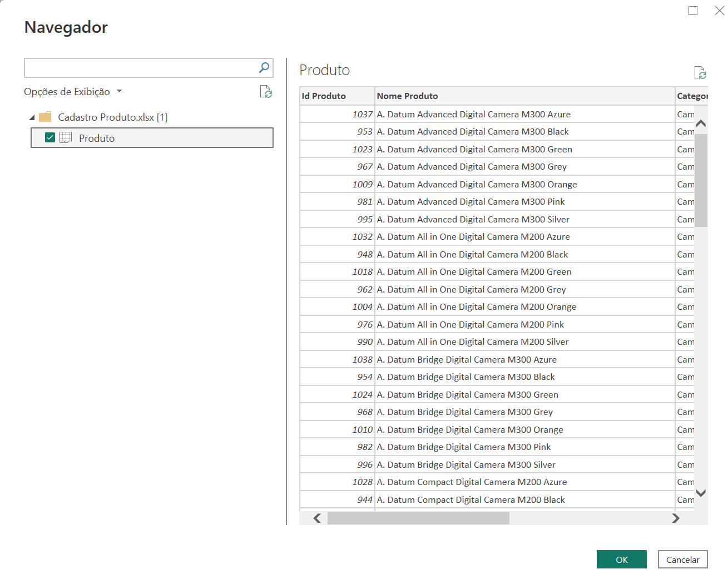The height and width of the screenshot is (579, 728).
Task: Select Bridge Digital Camera M300 Green row
Action: (497, 394)
